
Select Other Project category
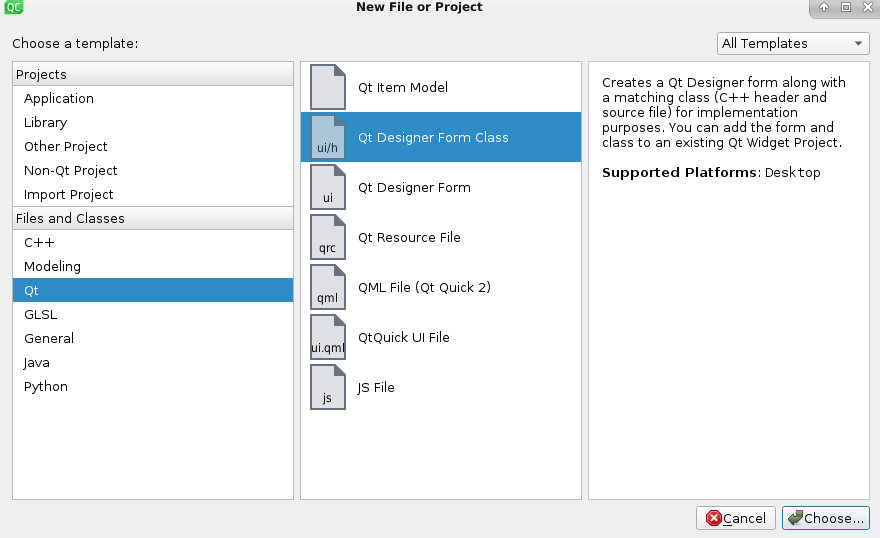pyautogui.click(x=153, y=146)
